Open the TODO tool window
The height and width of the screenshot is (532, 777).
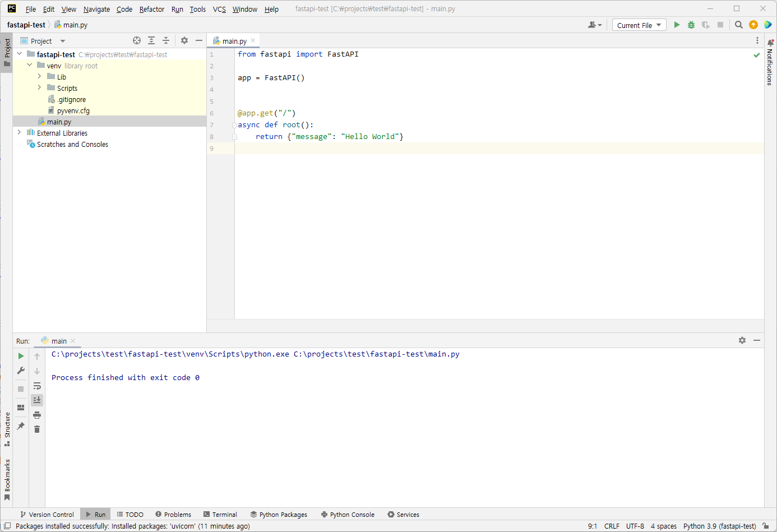(x=130, y=514)
